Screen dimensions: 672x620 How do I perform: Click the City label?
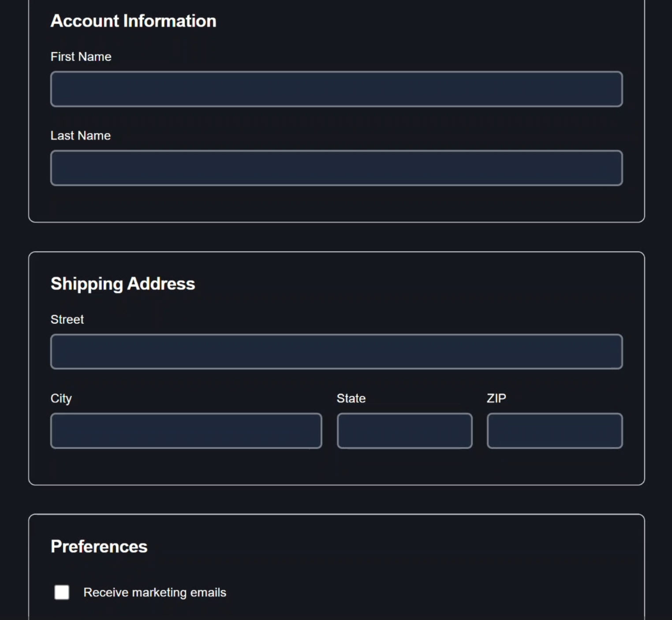pos(61,398)
